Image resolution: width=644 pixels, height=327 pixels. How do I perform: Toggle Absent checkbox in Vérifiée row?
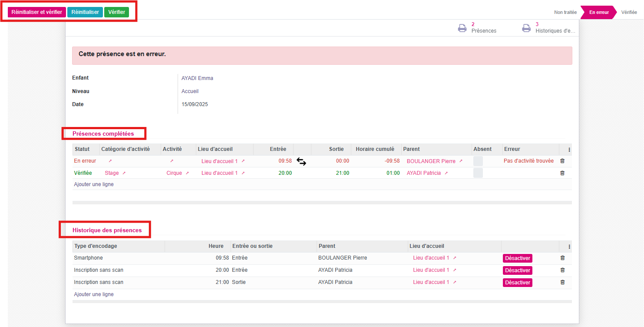point(478,173)
